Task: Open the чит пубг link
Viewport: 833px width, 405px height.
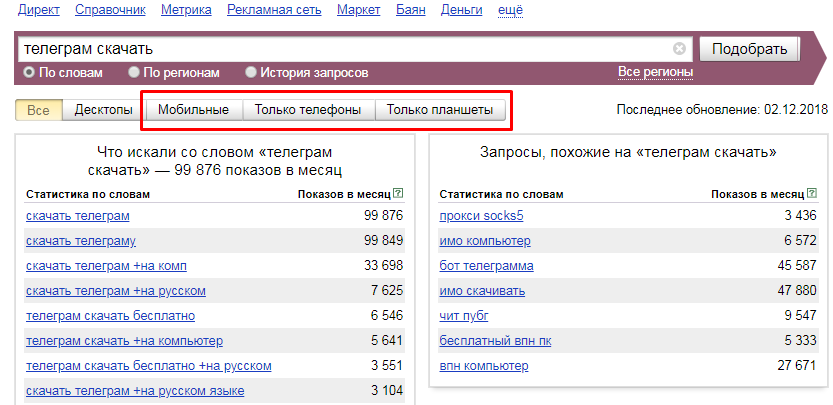Action: (x=464, y=316)
